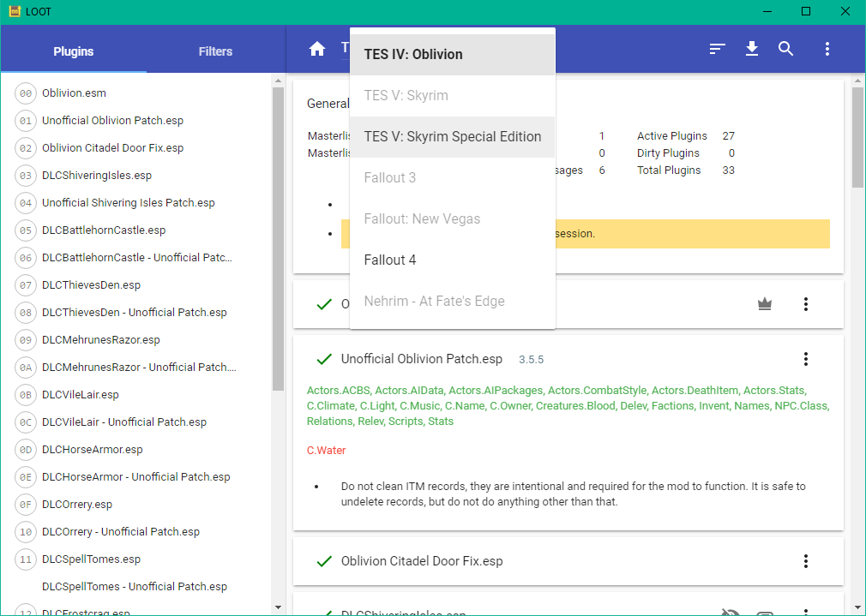Click the Total Plugins label
The width and height of the screenshot is (866, 616).
[669, 170]
